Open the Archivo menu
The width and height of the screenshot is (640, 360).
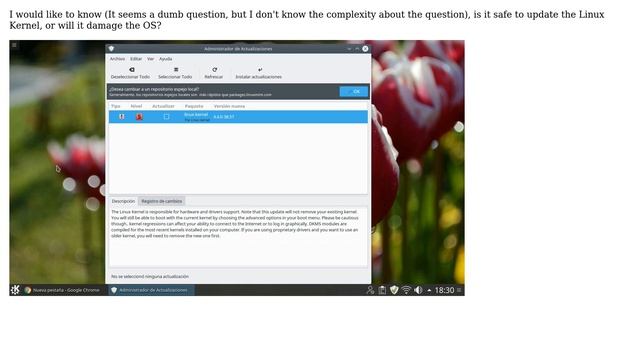point(117,59)
